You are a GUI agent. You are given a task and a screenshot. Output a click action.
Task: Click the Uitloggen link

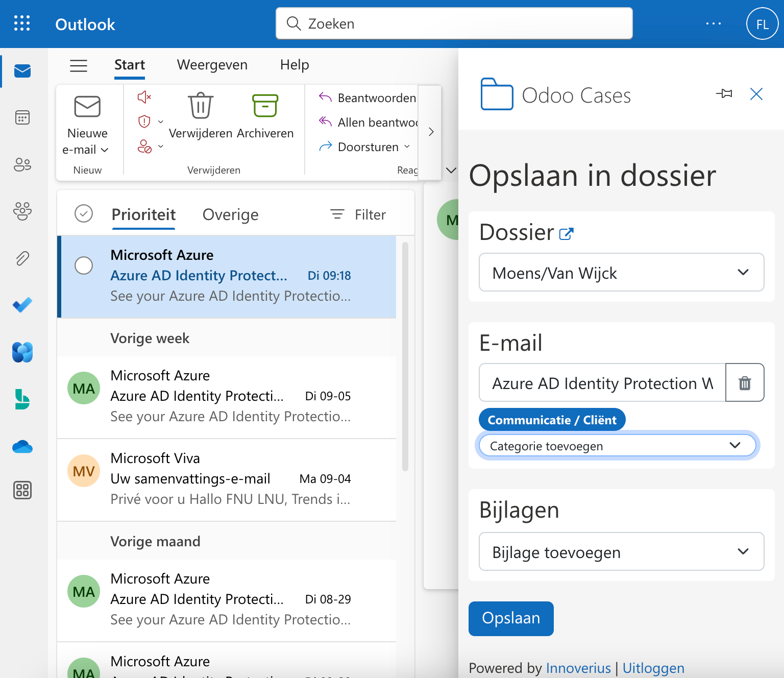(x=653, y=668)
